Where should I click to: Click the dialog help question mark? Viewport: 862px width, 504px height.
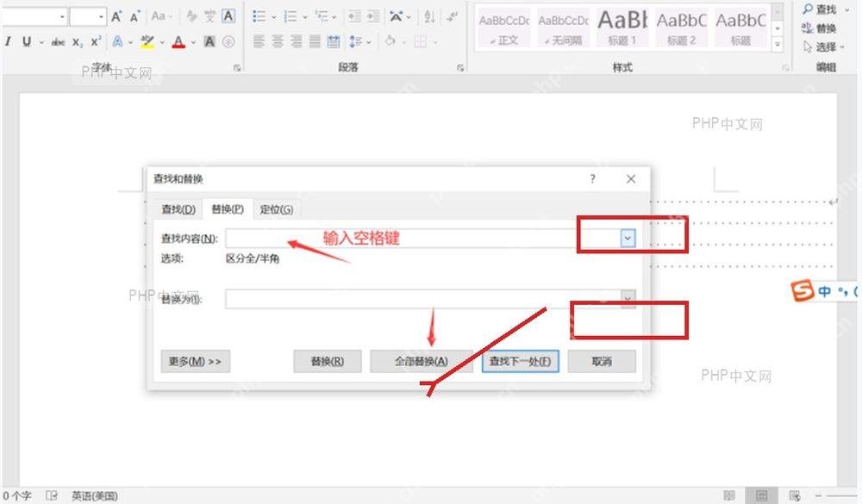[592, 178]
